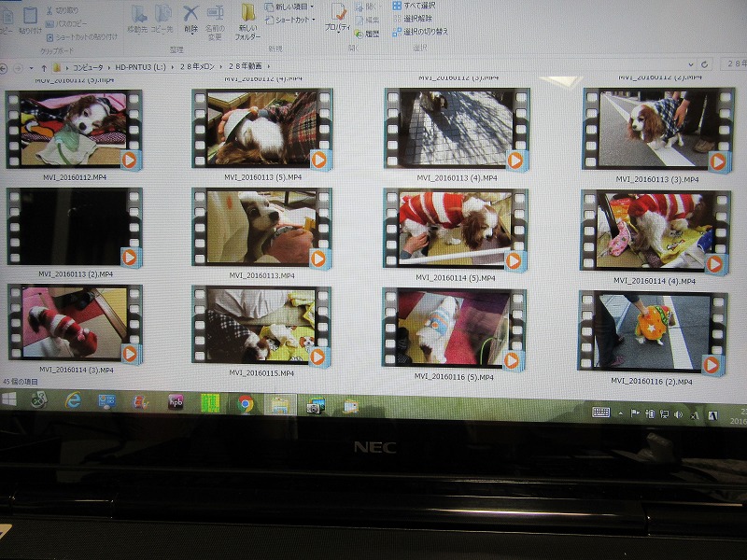Refresh the folder with the refresh button
The image size is (747, 560).
tap(705, 64)
